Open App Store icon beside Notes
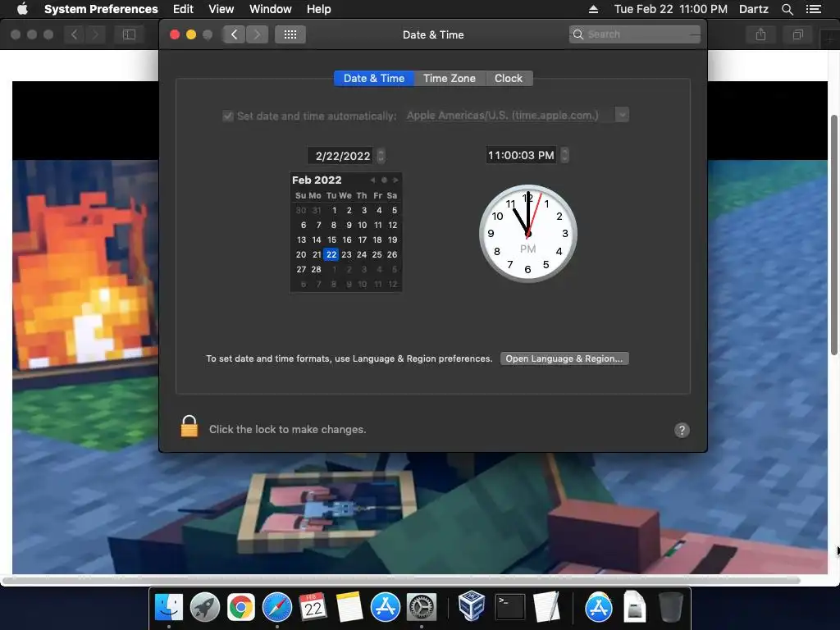 (x=386, y=607)
